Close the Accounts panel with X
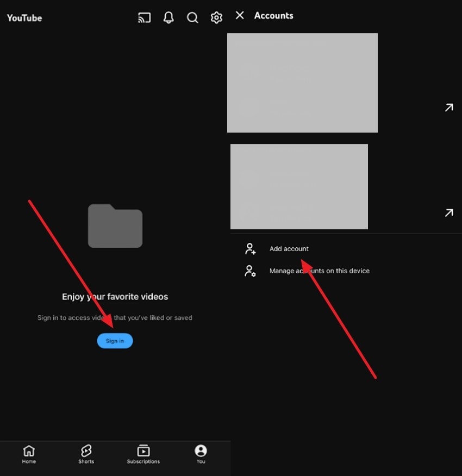This screenshot has width=462, height=476. 240,15
